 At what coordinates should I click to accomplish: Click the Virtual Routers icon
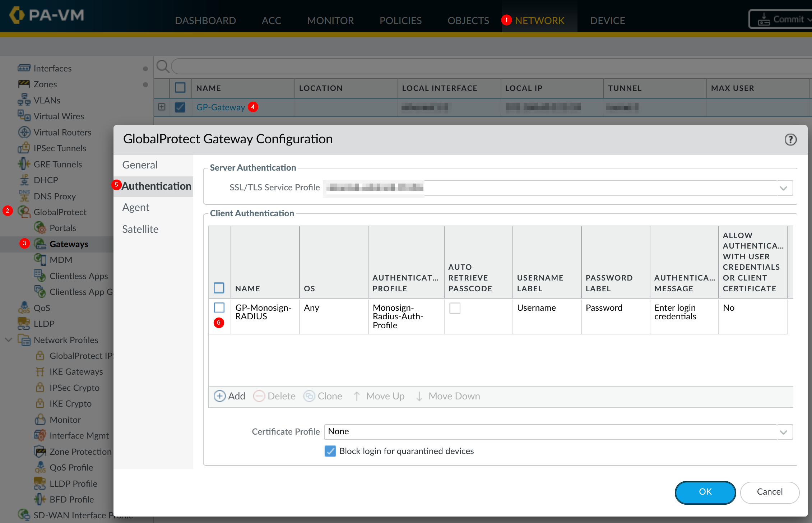(24, 132)
